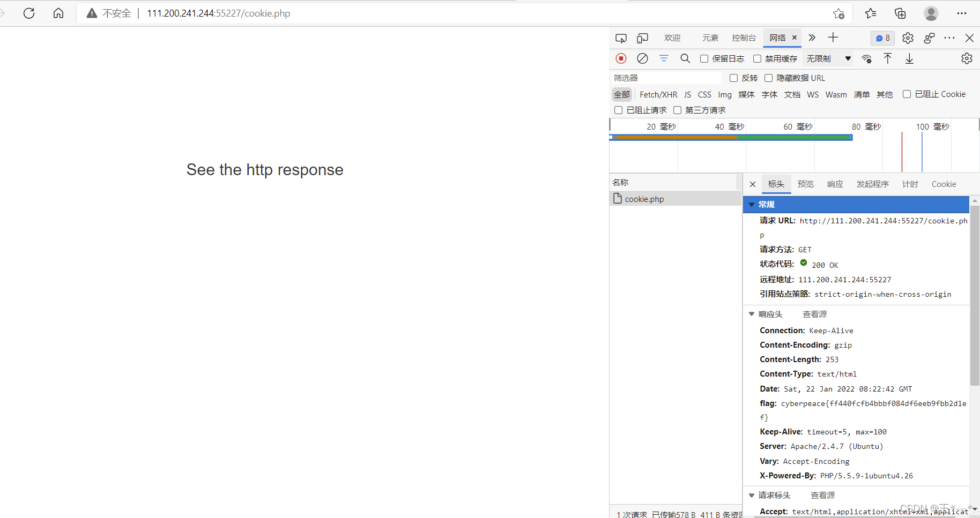Focus the 筛选器 filter input
Image resolution: width=980 pixels, height=518 pixels.
[666, 78]
